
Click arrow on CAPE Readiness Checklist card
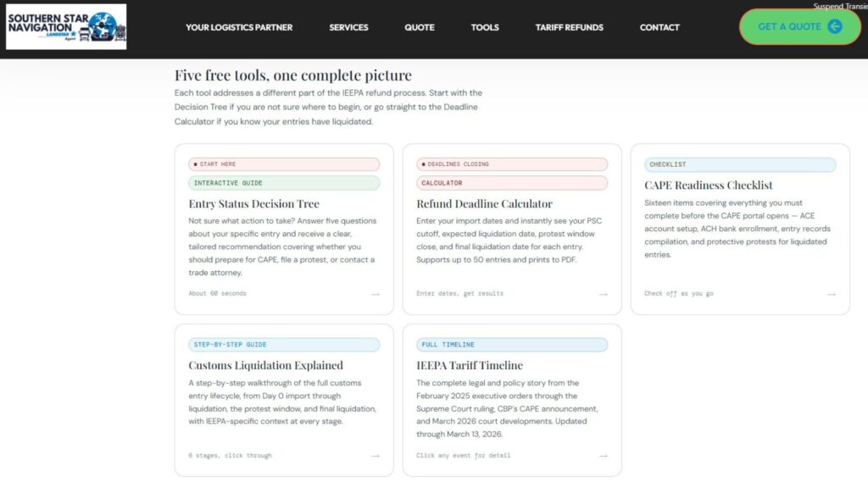point(832,294)
